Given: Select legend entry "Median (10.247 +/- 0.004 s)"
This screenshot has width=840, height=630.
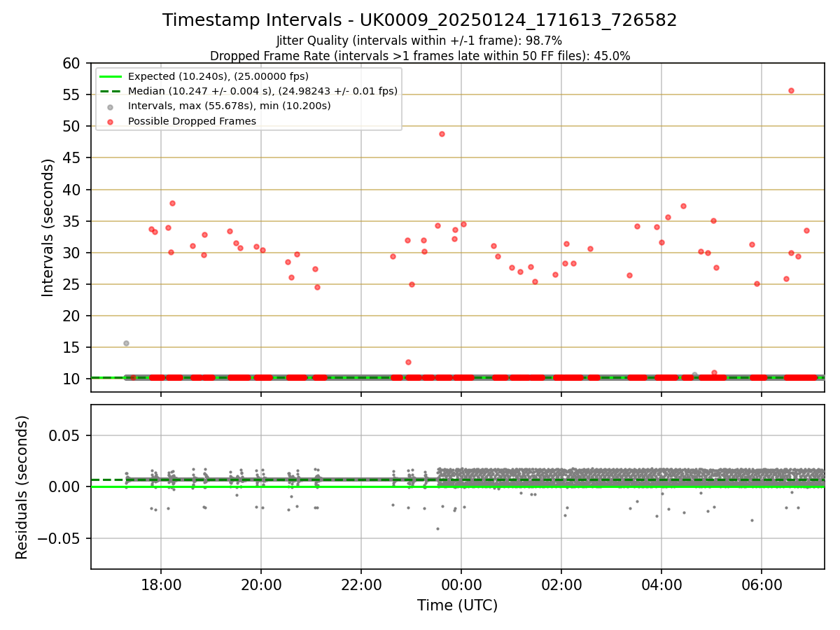Looking at the screenshot, I should pyautogui.click(x=262, y=91).
